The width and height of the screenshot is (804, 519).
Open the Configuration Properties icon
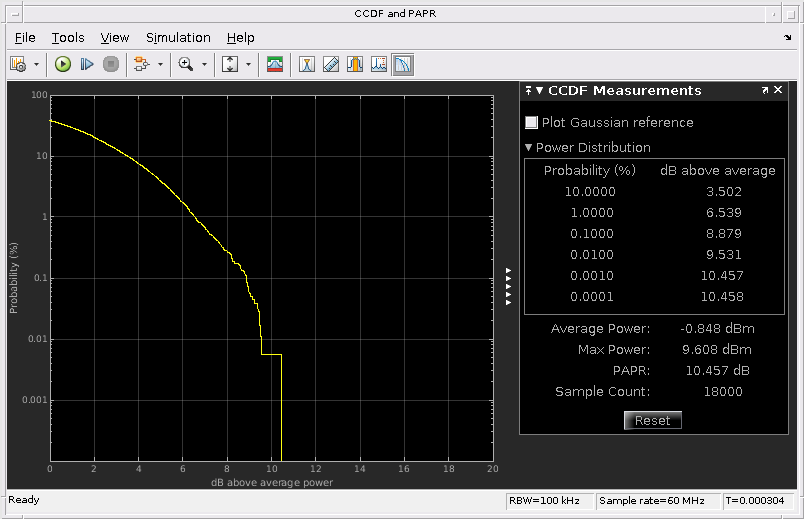tap(18, 65)
